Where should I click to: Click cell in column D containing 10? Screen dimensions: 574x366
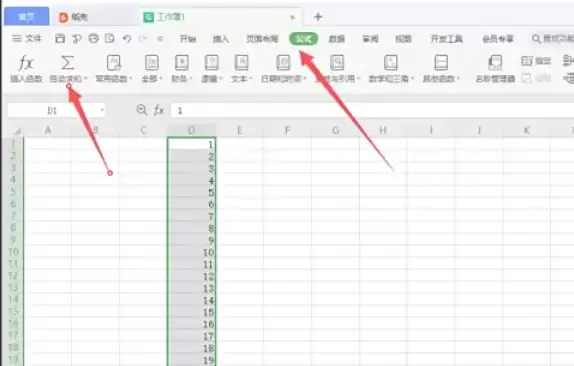[192, 252]
